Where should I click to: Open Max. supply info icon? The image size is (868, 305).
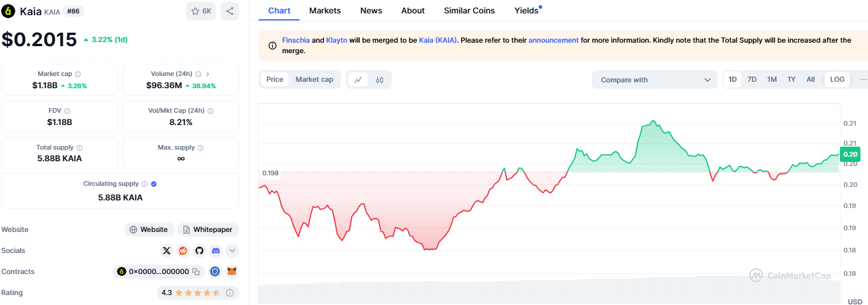coord(201,148)
